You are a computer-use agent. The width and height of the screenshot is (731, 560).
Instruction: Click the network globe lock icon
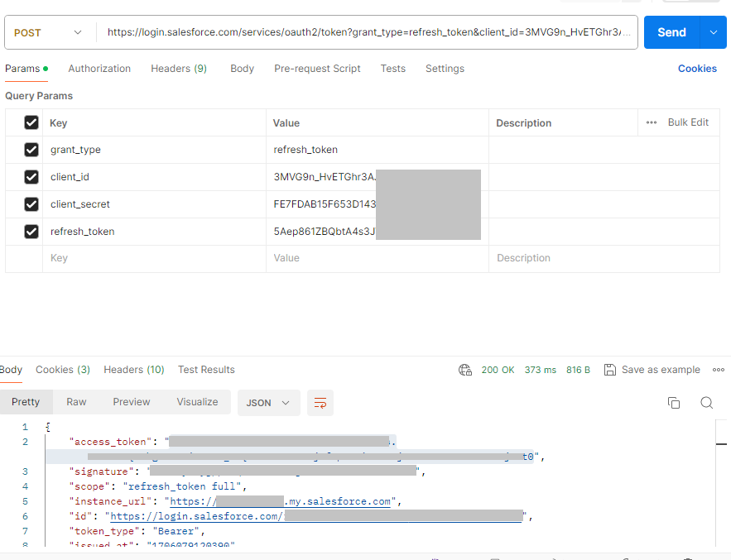464,370
